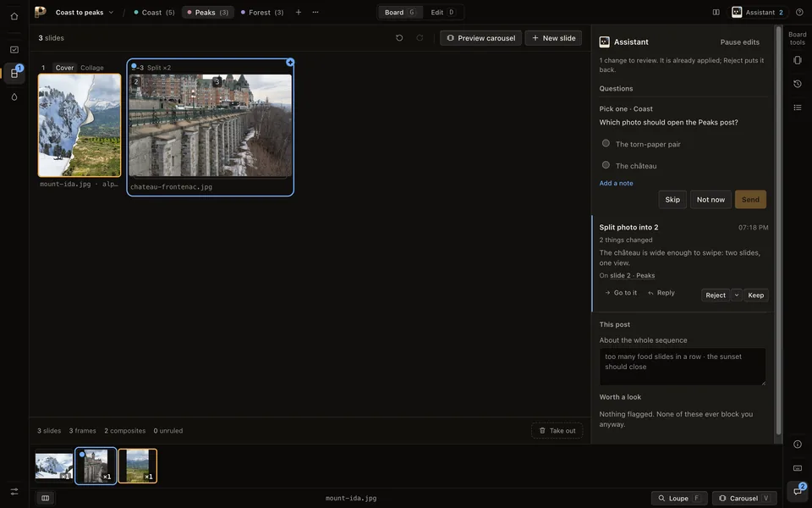Open the chat icon with badge 2
The height and width of the screenshot is (508, 812).
[798, 490]
